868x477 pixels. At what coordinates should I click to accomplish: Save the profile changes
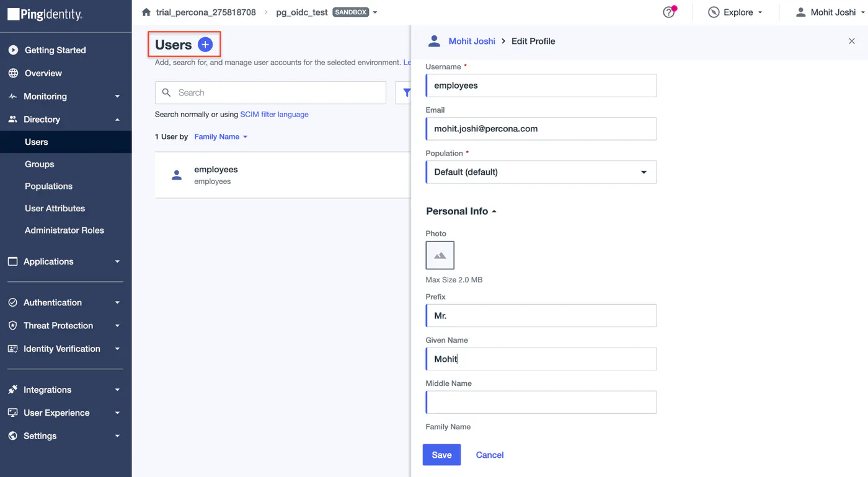(441, 455)
